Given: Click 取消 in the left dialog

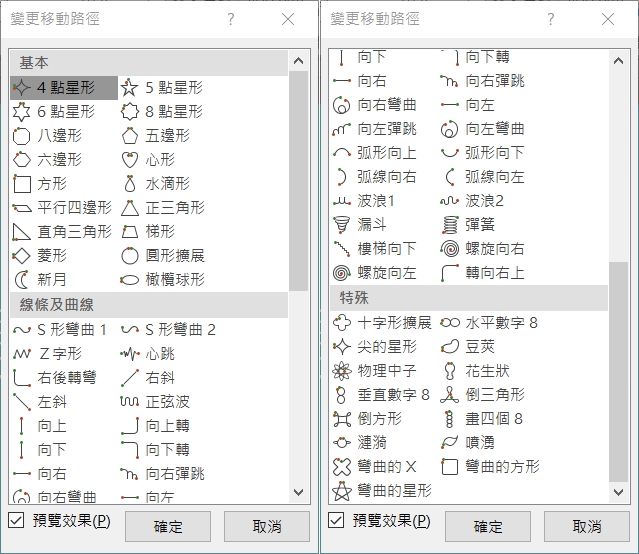Looking at the screenshot, I should (x=267, y=527).
